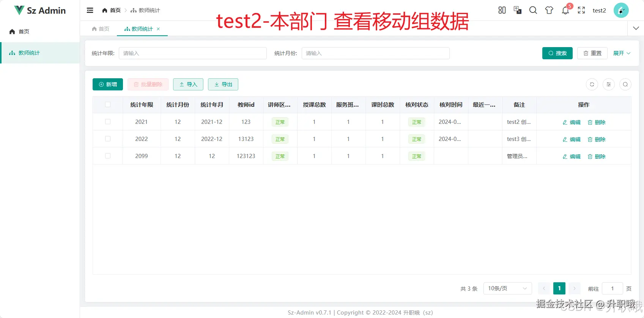This screenshot has height=318, width=644.
Task: Click the 搜索 search button
Action: tap(557, 53)
